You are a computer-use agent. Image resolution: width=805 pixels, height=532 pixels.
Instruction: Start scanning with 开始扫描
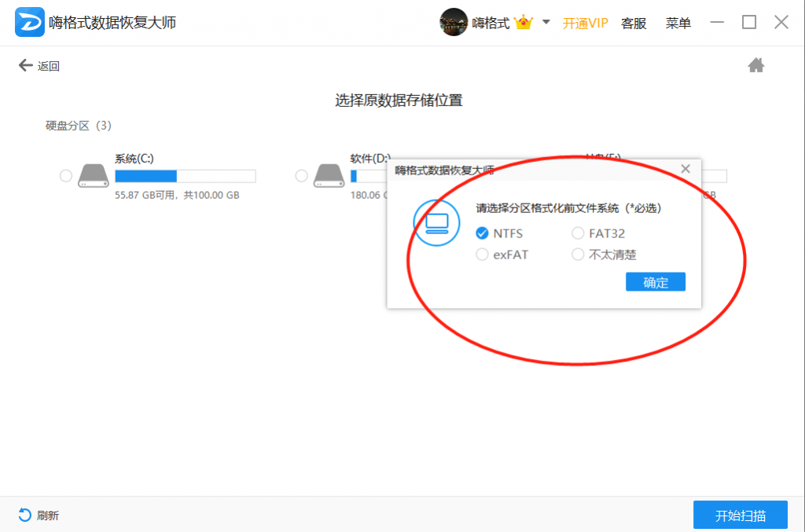tap(741, 515)
